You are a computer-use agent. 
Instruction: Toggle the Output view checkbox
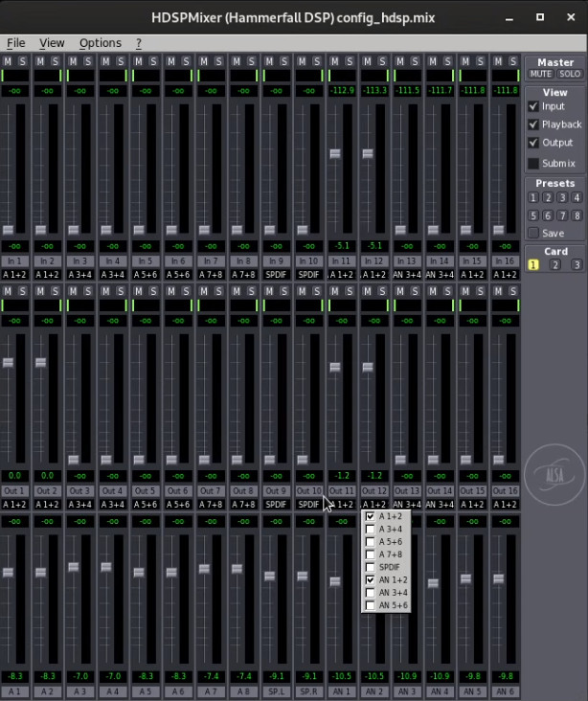533,143
